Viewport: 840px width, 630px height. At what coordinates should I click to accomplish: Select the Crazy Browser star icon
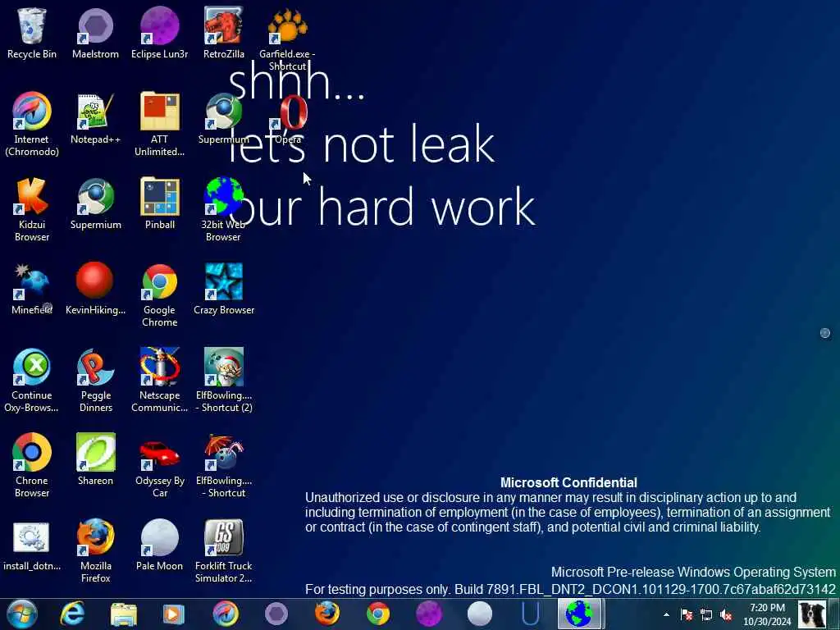tap(223, 290)
